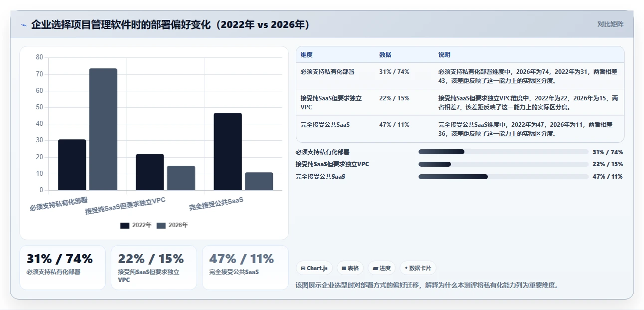Click the 完全接受公共SaaS progress bar
644x310 pixels.
coord(504,177)
